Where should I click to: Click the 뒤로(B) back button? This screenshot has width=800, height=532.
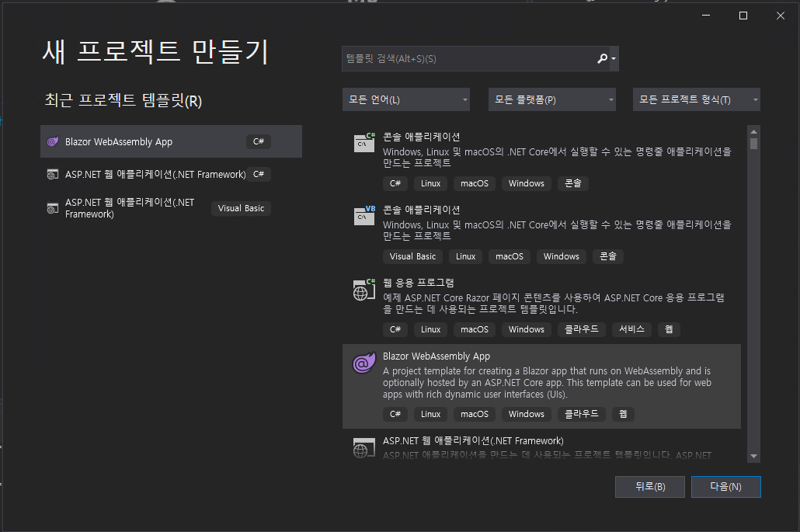pos(650,487)
